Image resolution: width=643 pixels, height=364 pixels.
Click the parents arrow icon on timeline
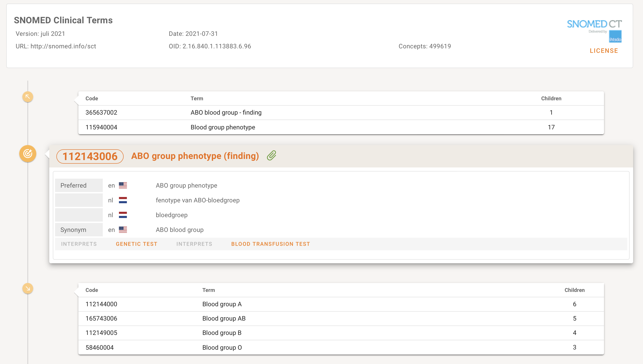pos(28,97)
